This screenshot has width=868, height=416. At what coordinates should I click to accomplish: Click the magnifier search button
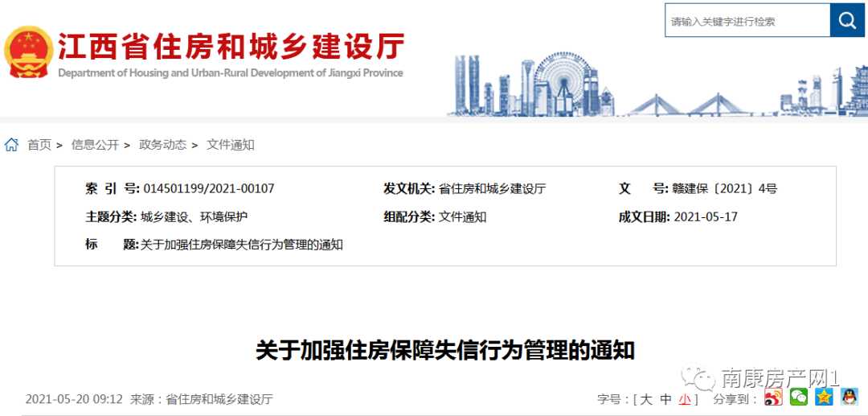(847, 20)
